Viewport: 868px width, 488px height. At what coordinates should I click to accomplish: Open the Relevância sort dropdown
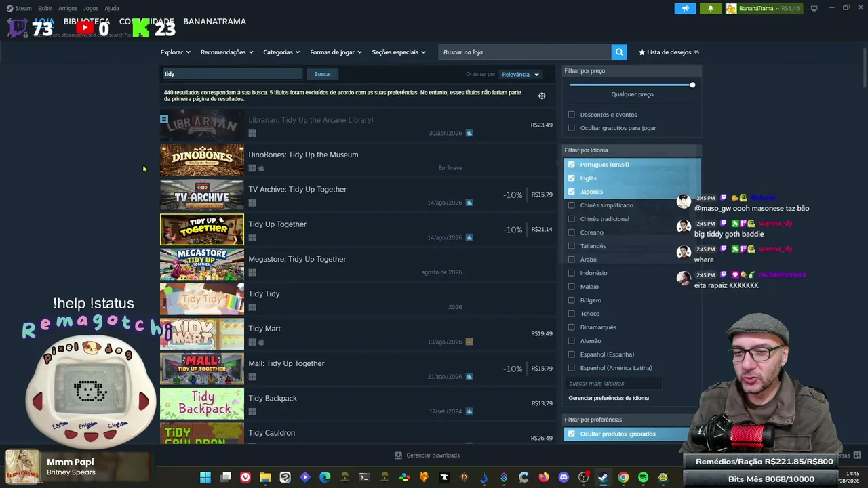tap(520, 75)
